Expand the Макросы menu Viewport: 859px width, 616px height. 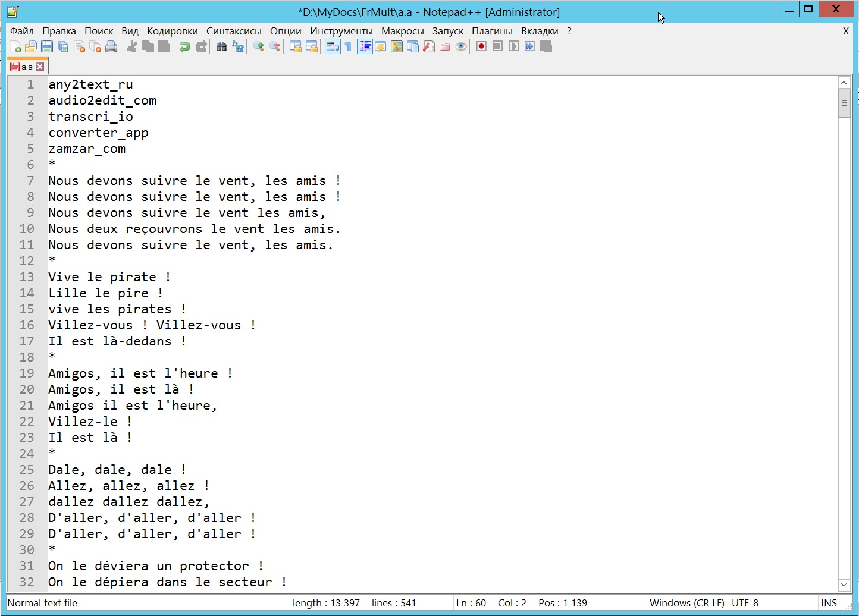click(x=402, y=31)
